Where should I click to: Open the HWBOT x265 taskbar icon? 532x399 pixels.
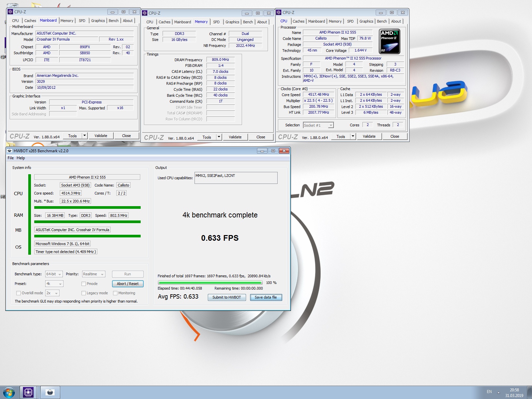pos(50,392)
